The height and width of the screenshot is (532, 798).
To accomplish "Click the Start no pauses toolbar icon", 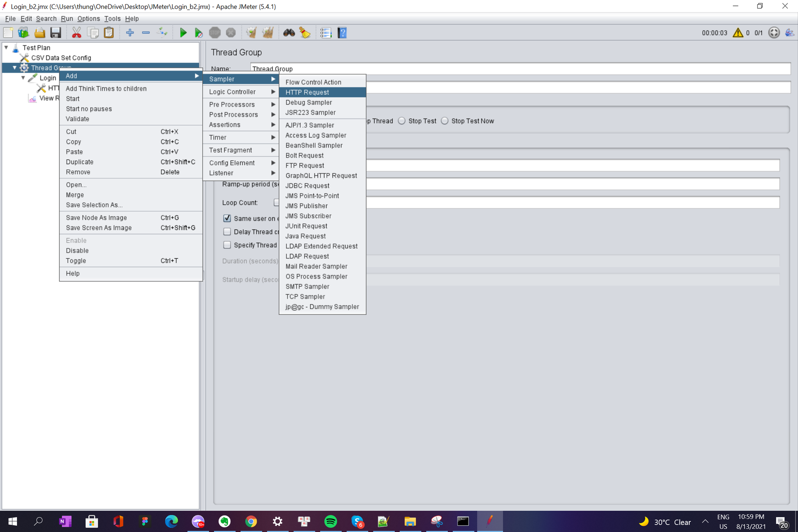I will pos(199,33).
